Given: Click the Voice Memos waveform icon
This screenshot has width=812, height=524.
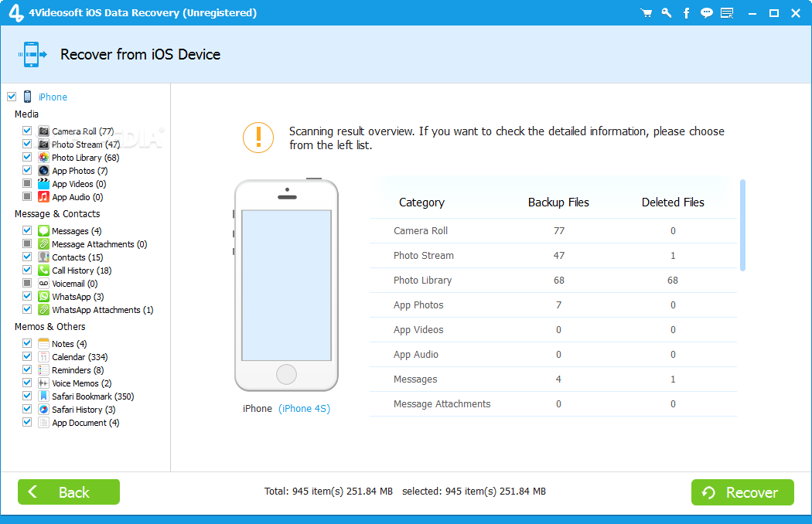Looking at the screenshot, I should [x=43, y=383].
